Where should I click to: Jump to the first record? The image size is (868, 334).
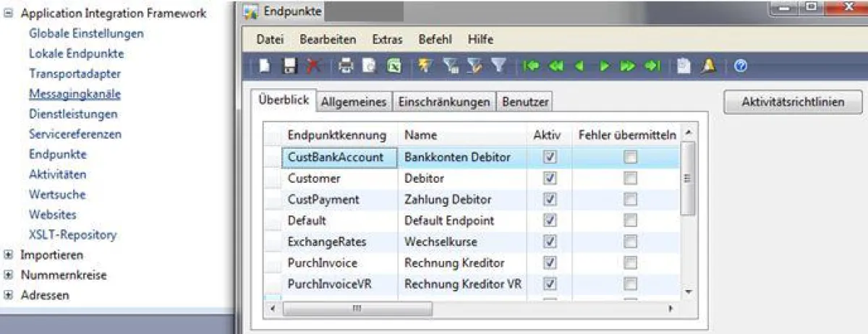pyautogui.click(x=532, y=66)
